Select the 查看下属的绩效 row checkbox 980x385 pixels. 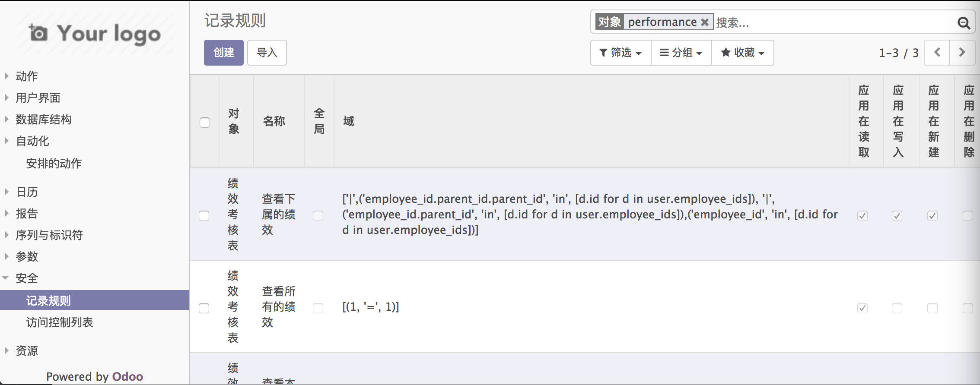[204, 215]
